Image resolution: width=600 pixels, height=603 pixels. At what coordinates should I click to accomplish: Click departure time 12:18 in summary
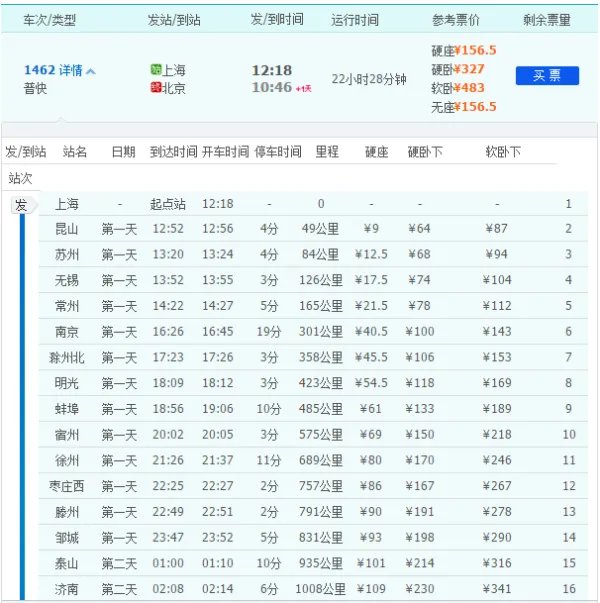272,70
